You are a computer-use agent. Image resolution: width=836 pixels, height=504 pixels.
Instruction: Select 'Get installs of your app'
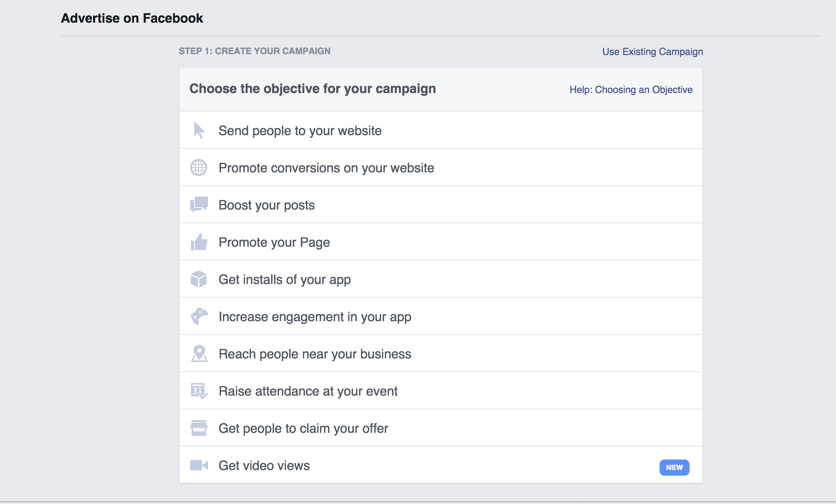click(x=441, y=279)
